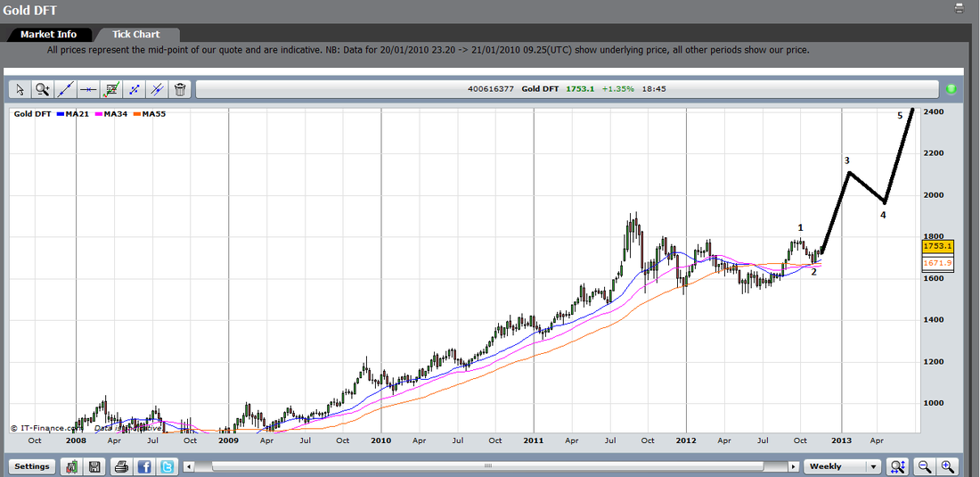
Task: Click the 2012 label on time axis
Action: pyautogui.click(x=686, y=440)
